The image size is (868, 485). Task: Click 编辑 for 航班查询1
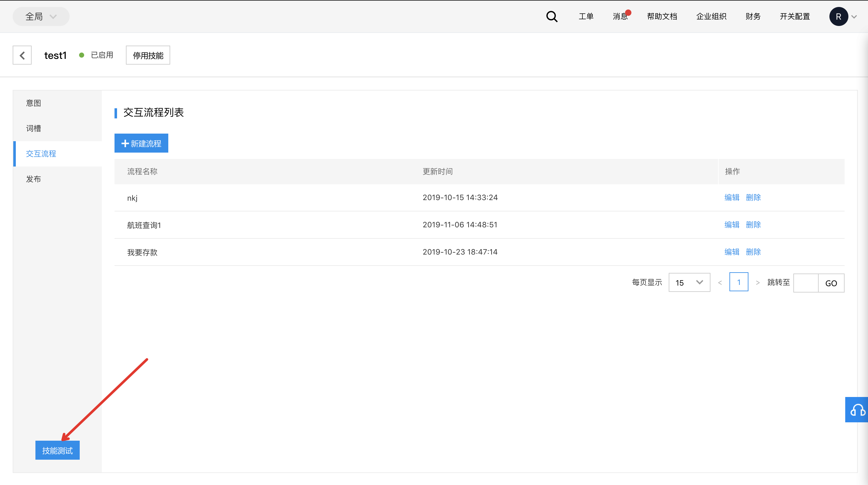[732, 225]
